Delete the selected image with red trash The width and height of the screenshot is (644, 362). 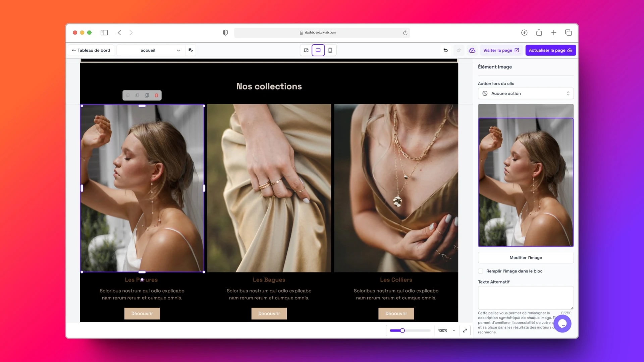click(x=156, y=96)
